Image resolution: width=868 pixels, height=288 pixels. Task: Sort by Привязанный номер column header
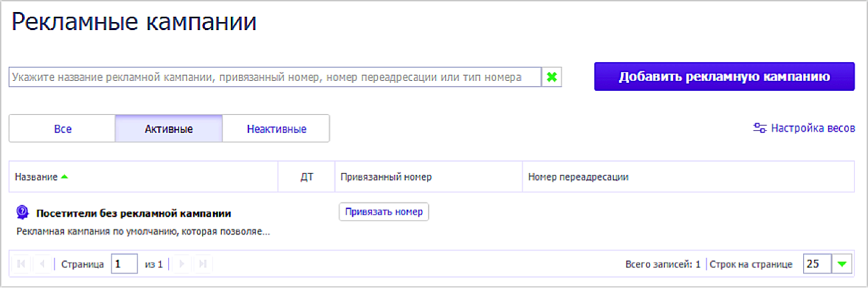coord(386,177)
